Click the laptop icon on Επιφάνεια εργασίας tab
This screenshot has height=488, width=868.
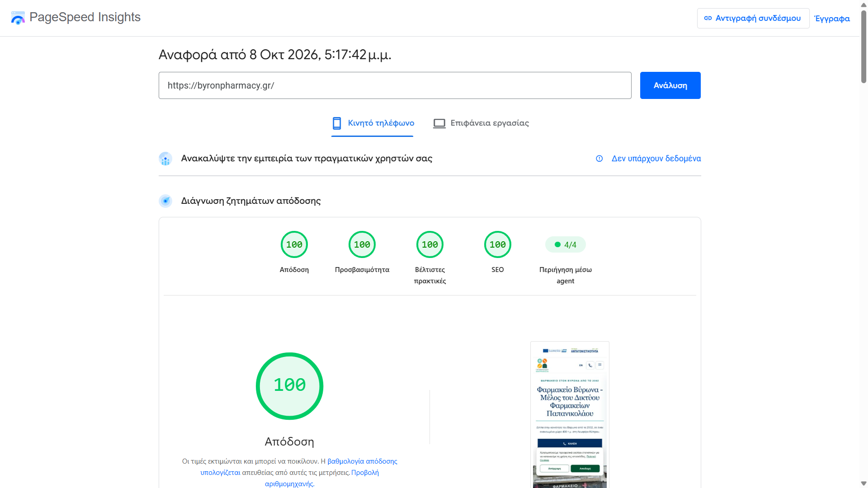[439, 123]
